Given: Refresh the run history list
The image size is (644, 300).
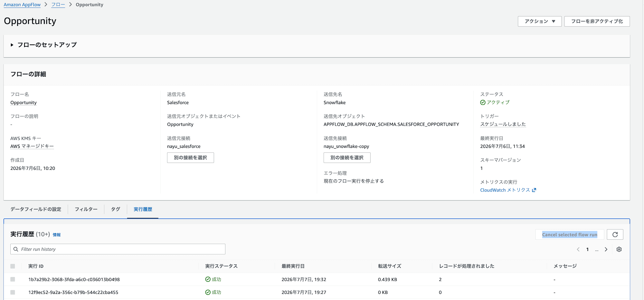Looking at the screenshot, I should pos(615,235).
